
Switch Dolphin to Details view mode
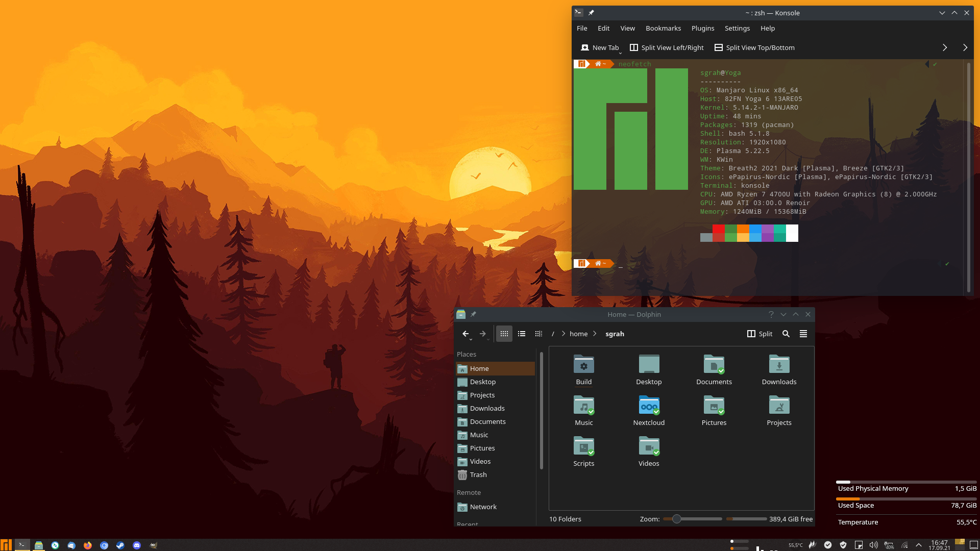pos(538,334)
